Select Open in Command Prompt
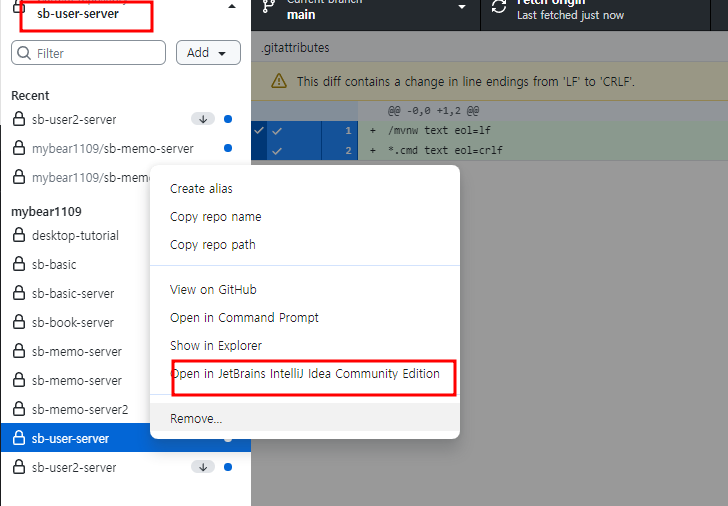Image resolution: width=728 pixels, height=506 pixels. tap(244, 318)
